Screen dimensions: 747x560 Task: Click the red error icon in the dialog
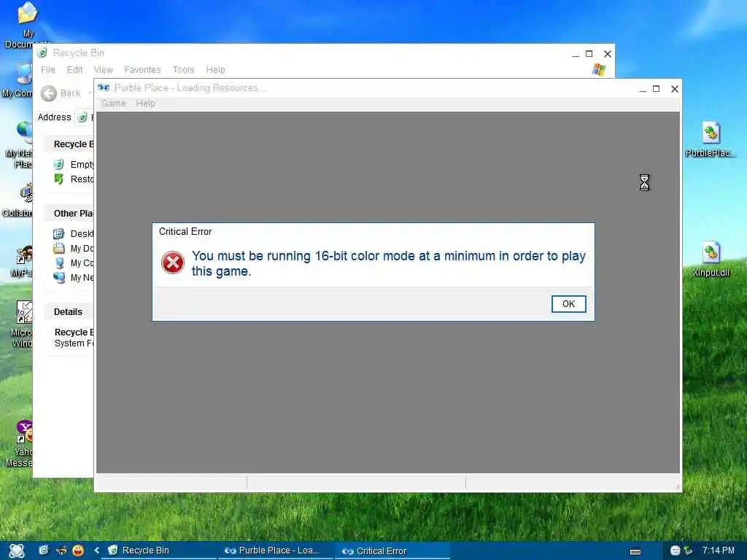coord(172,262)
